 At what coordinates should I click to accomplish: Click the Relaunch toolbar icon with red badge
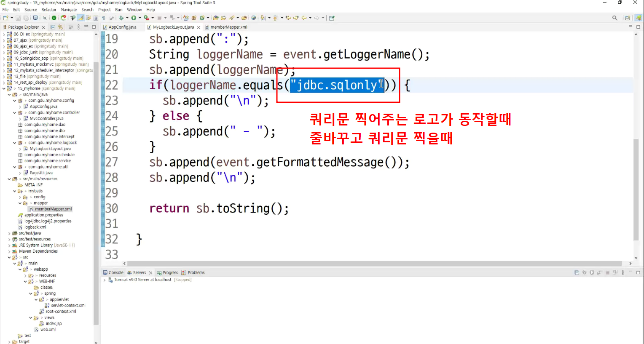click(x=64, y=18)
